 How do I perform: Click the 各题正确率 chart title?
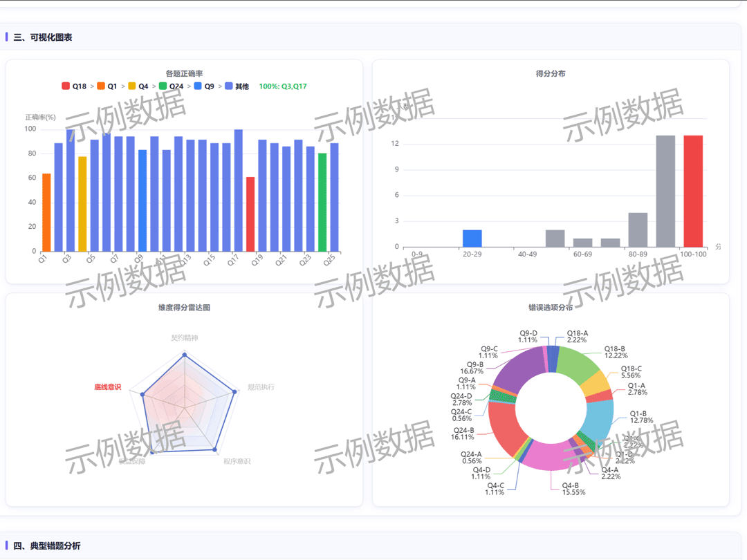(185, 73)
